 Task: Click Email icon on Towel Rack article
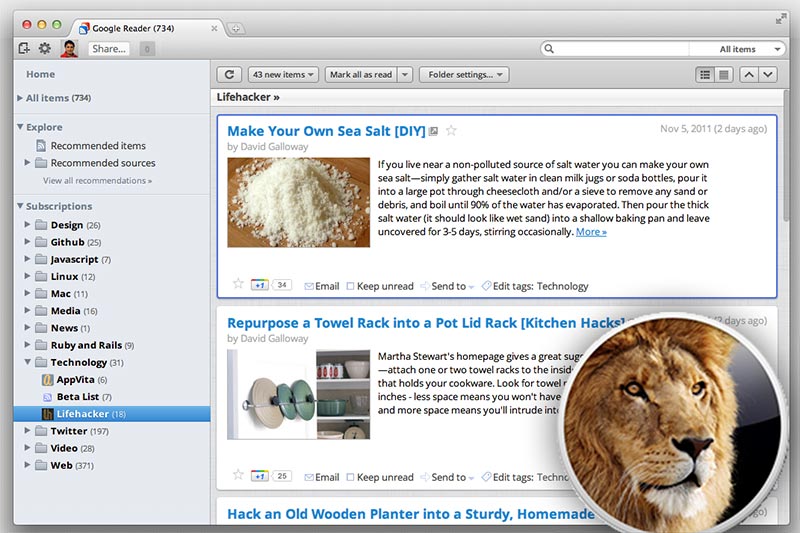pos(309,477)
